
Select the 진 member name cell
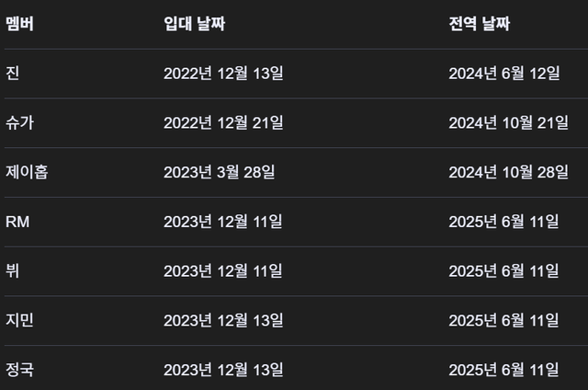pyautogui.click(x=12, y=74)
